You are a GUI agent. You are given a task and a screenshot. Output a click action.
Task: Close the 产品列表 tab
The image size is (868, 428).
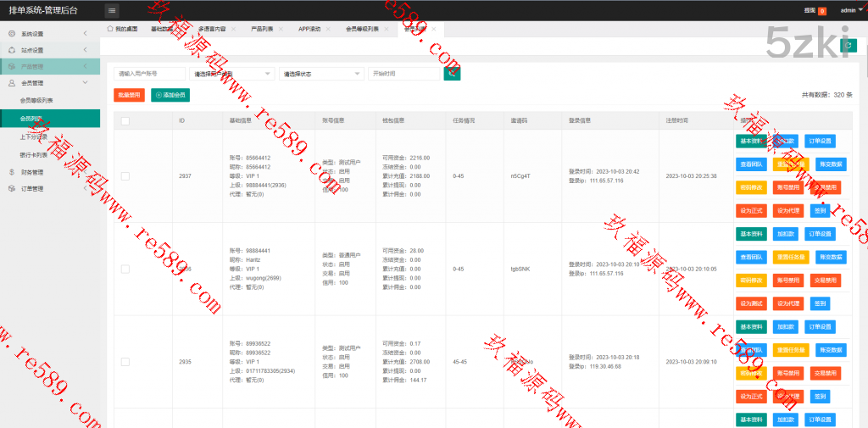pos(281,28)
